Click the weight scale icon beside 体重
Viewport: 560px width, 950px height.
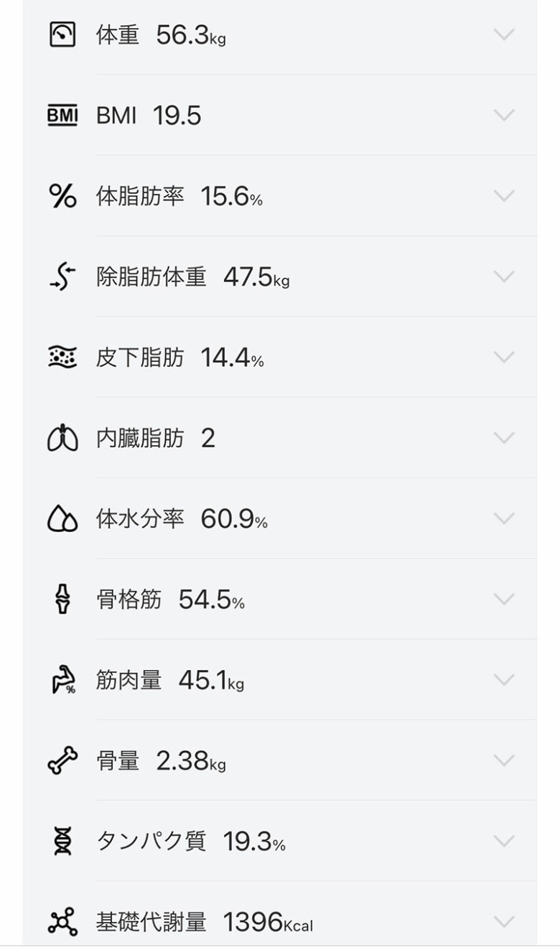(62, 34)
